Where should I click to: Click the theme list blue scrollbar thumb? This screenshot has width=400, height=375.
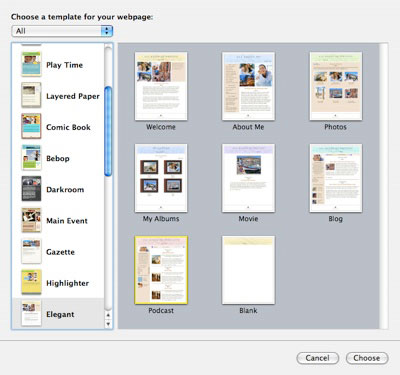click(108, 131)
